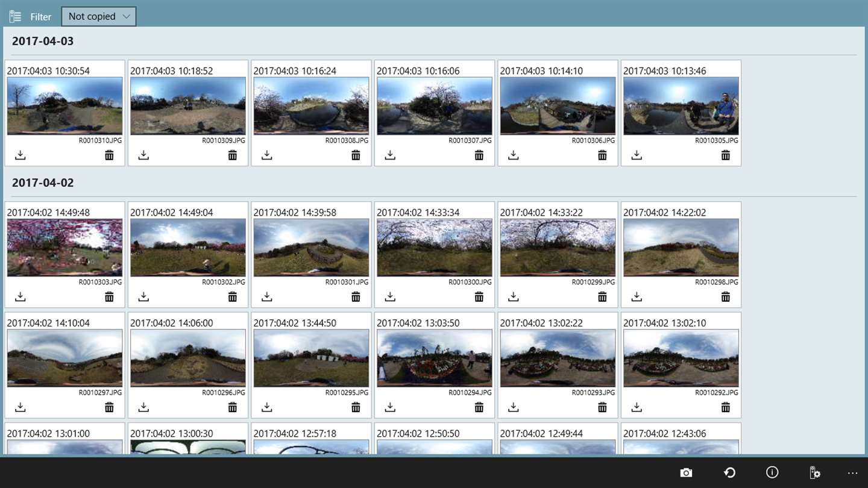Delete image R0010294.JPG
868x488 pixels.
click(479, 407)
